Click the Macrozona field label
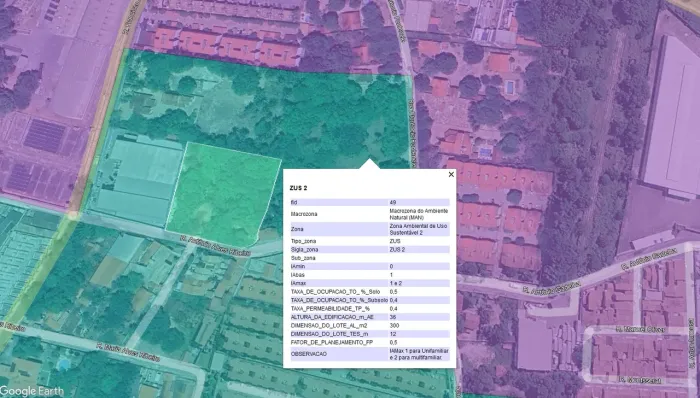The height and width of the screenshot is (398, 700). pos(304,214)
